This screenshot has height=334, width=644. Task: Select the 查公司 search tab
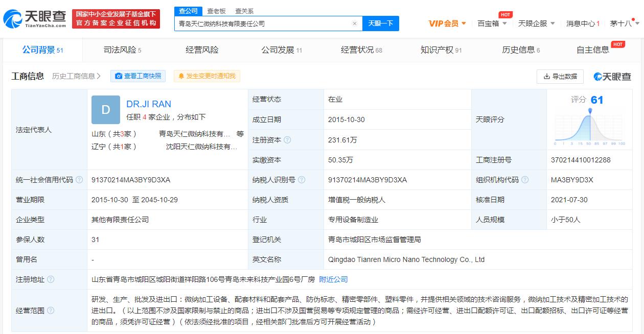pyautogui.click(x=188, y=11)
